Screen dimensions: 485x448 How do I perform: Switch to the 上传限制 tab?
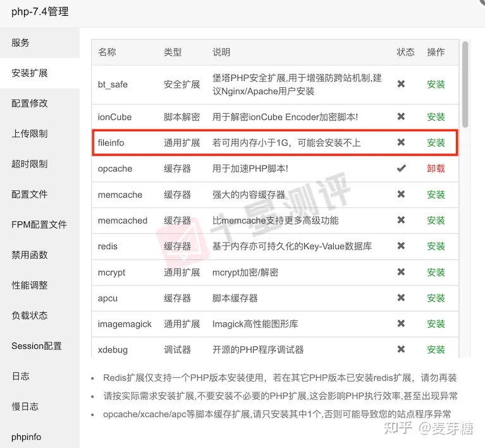(x=40, y=133)
